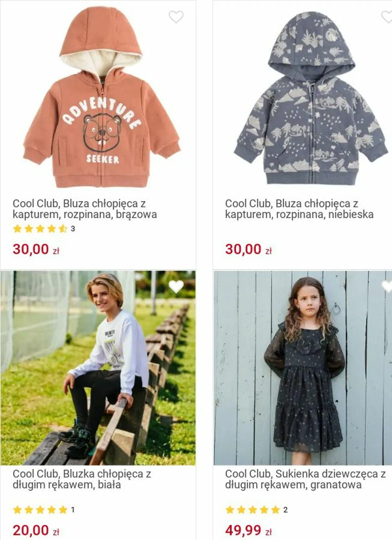Toggle wishlist heart on blue hoodie
This screenshot has height=540, width=392.
point(387,17)
